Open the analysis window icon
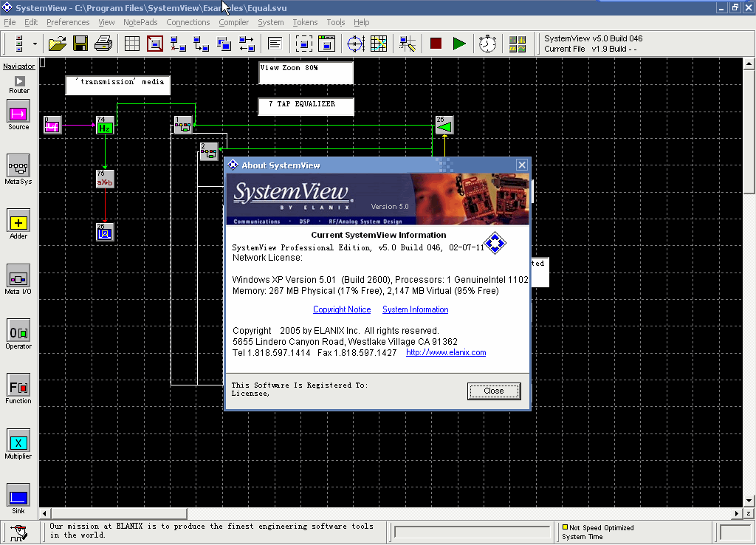This screenshot has width=756, height=545. [x=518, y=44]
